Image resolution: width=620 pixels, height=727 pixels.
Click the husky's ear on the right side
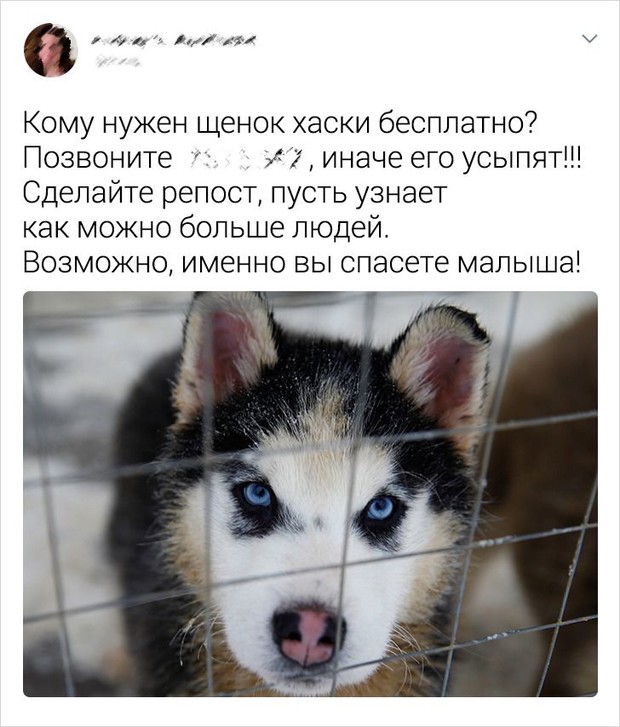pyautogui.click(x=440, y=367)
